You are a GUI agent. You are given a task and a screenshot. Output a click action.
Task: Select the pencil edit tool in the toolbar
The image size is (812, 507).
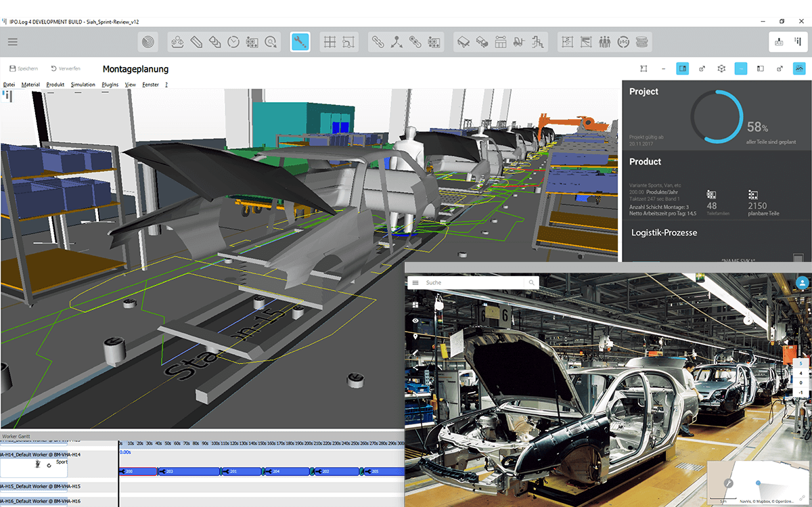[196, 41]
